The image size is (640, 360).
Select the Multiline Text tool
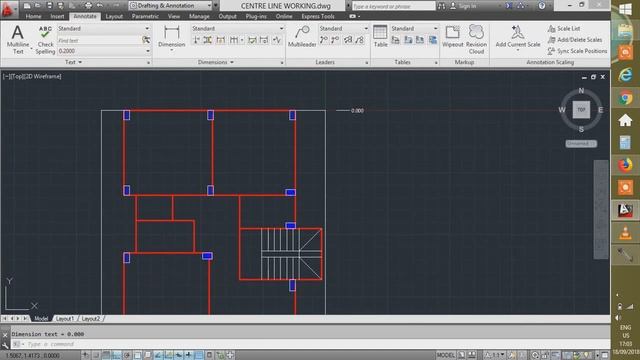pos(18,40)
